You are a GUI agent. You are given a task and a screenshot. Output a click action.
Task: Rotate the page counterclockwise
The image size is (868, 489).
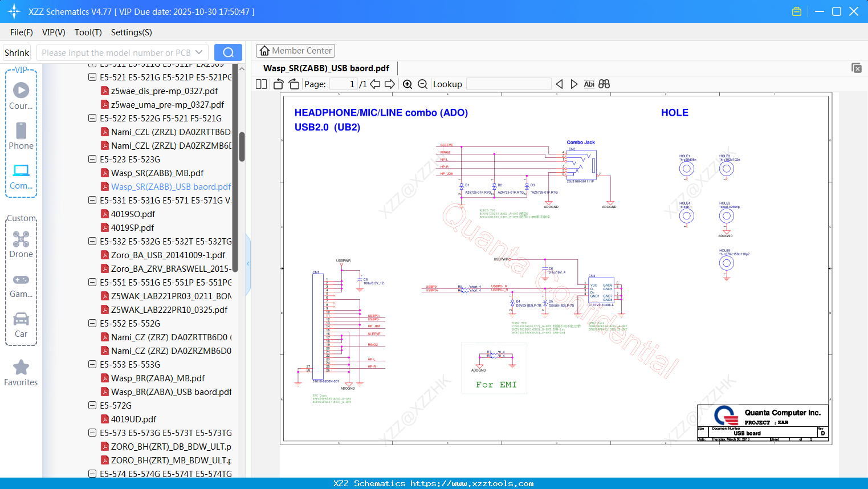pyautogui.click(x=278, y=84)
